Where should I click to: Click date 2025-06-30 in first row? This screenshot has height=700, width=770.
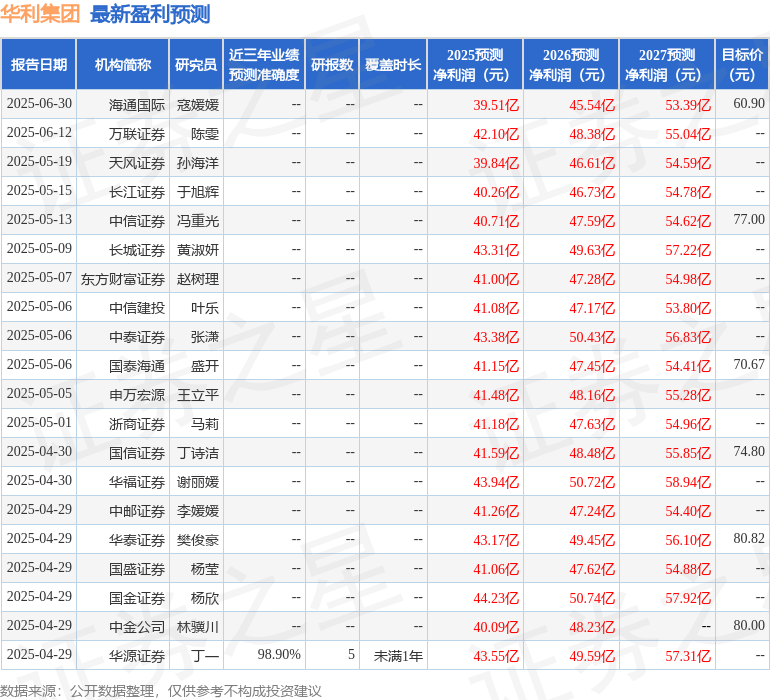coord(39,104)
